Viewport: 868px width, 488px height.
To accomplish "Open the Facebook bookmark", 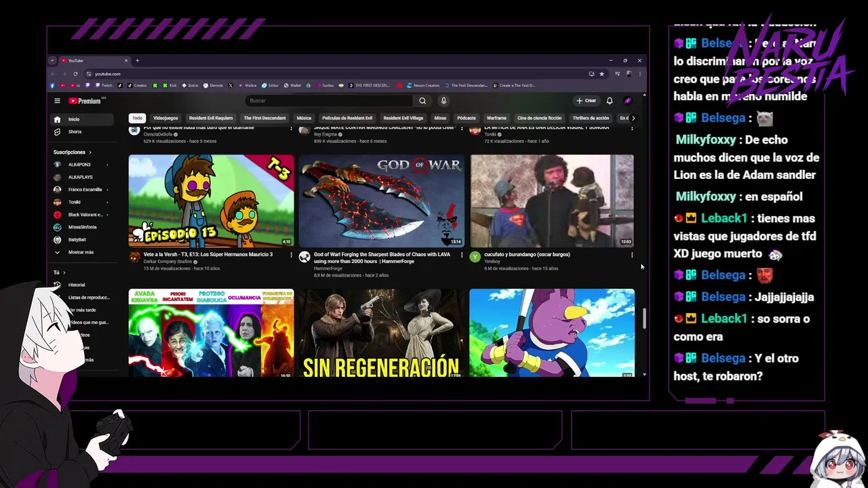I will click(x=52, y=85).
